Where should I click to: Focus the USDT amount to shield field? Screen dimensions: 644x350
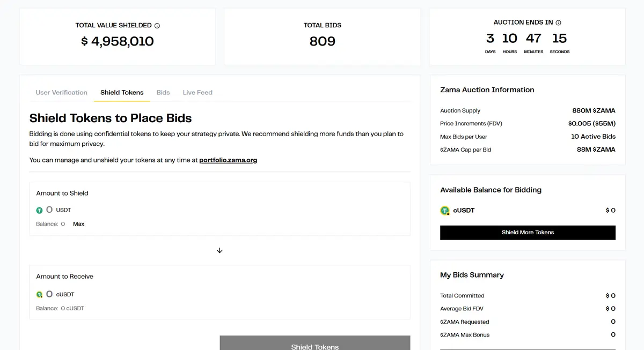click(49, 210)
